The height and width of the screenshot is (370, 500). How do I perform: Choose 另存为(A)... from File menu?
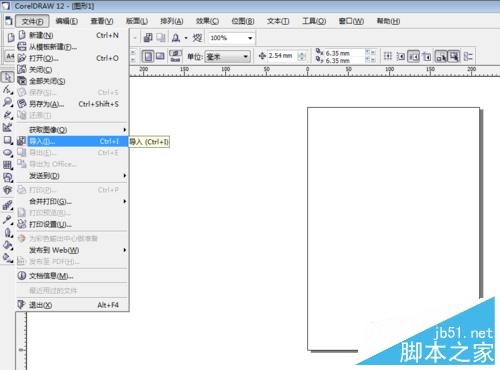[x=72, y=104]
